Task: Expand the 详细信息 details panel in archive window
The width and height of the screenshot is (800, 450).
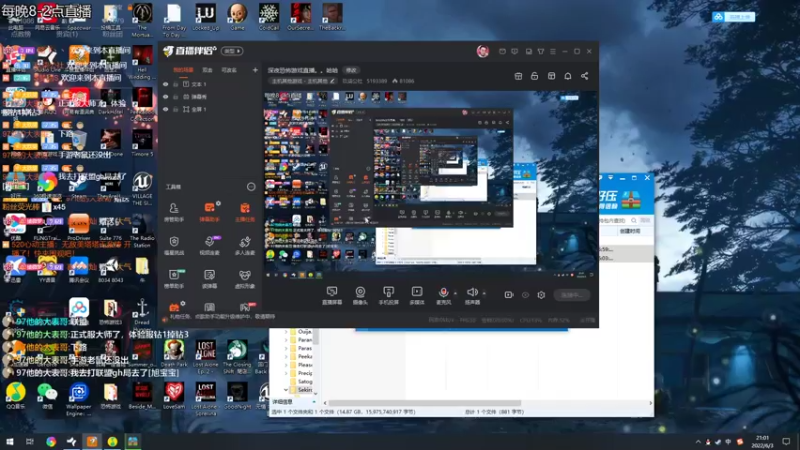Action: point(314,402)
